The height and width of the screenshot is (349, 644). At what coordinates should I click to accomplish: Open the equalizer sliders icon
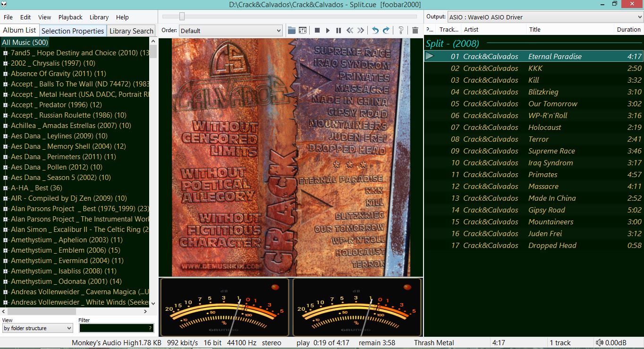pyautogui.click(x=303, y=30)
